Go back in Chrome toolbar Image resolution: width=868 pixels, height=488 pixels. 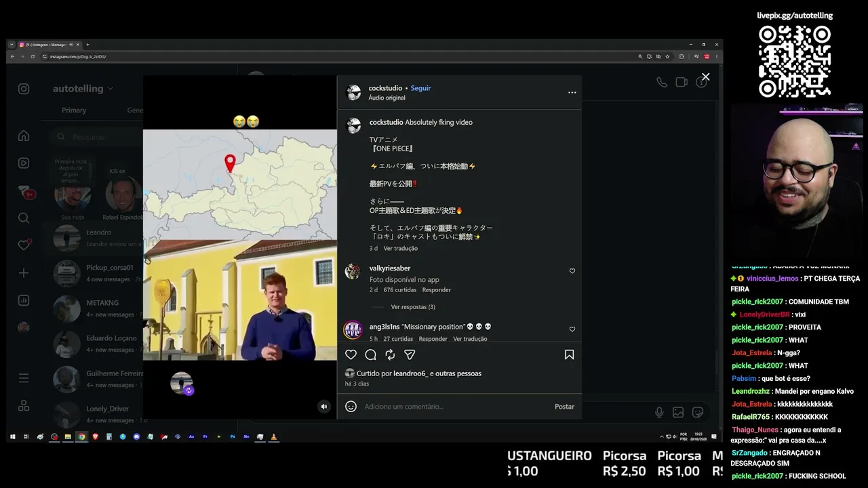click(12, 56)
